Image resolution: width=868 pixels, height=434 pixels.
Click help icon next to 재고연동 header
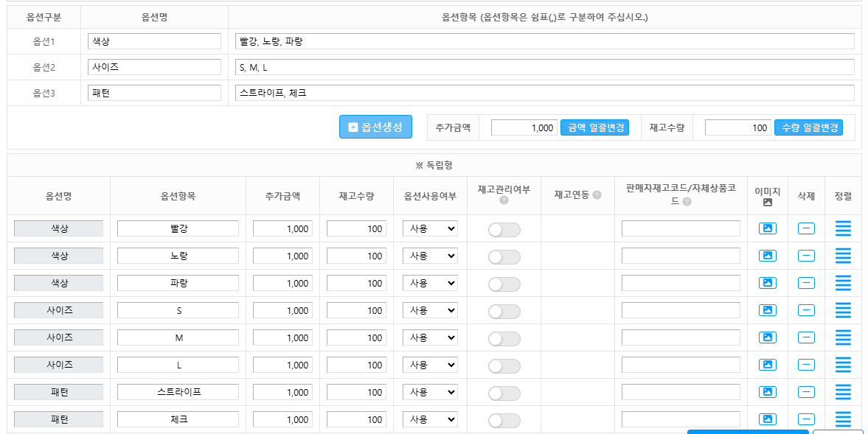597,195
